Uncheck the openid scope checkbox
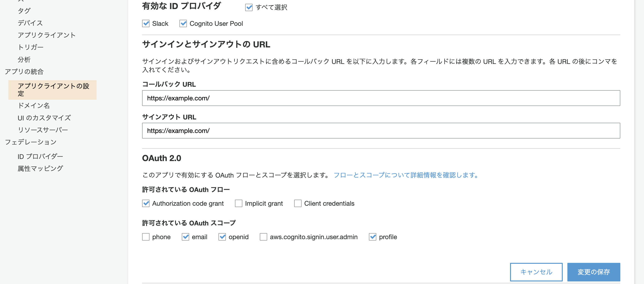Screen dimensions: 644x284 [x=222, y=237]
